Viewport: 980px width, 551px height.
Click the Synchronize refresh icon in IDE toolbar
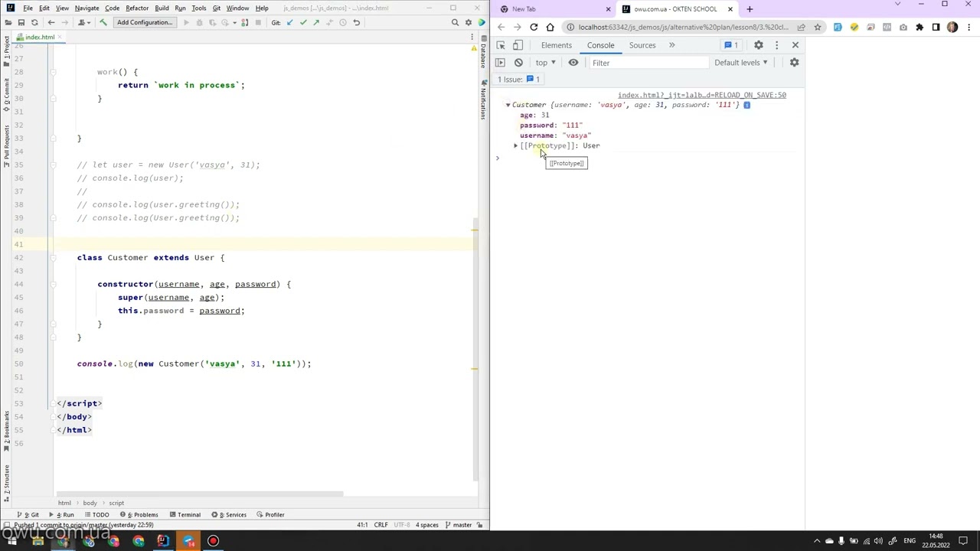pos(34,22)
